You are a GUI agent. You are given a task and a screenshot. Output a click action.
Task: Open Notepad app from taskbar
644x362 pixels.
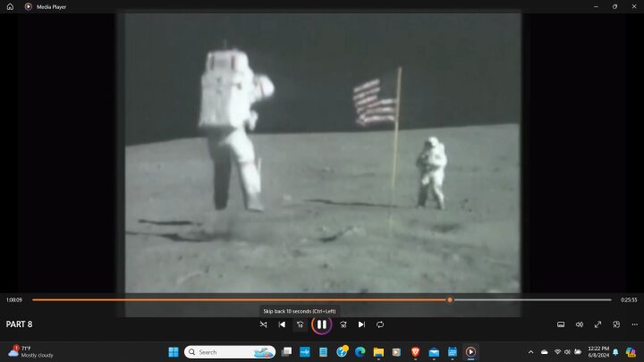(x=323, y=352)
